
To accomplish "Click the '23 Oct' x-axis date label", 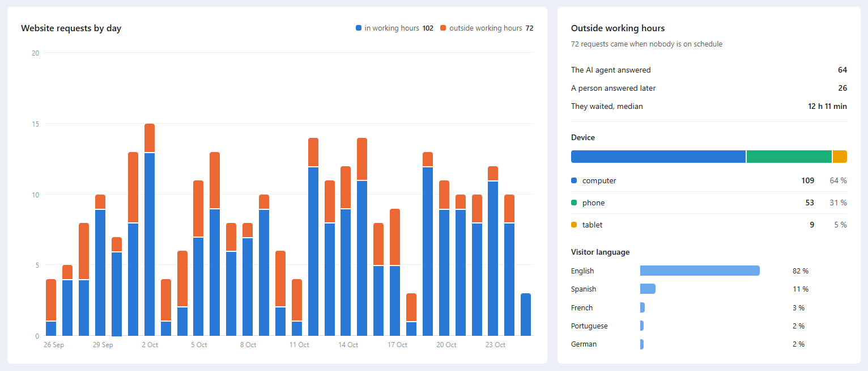I will coord(496,344).
